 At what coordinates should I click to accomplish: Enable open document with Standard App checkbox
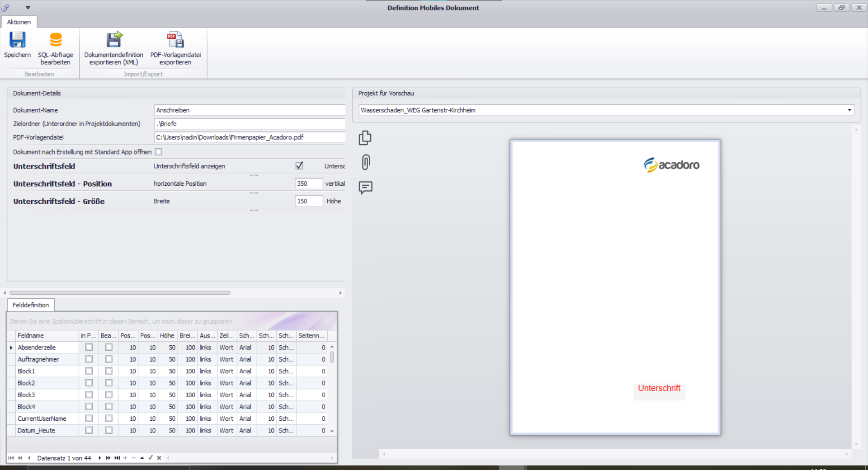click(159, 152)
